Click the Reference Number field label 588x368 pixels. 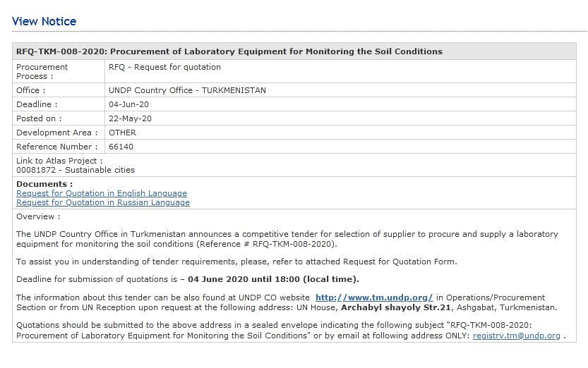click(x=57, y=147)
